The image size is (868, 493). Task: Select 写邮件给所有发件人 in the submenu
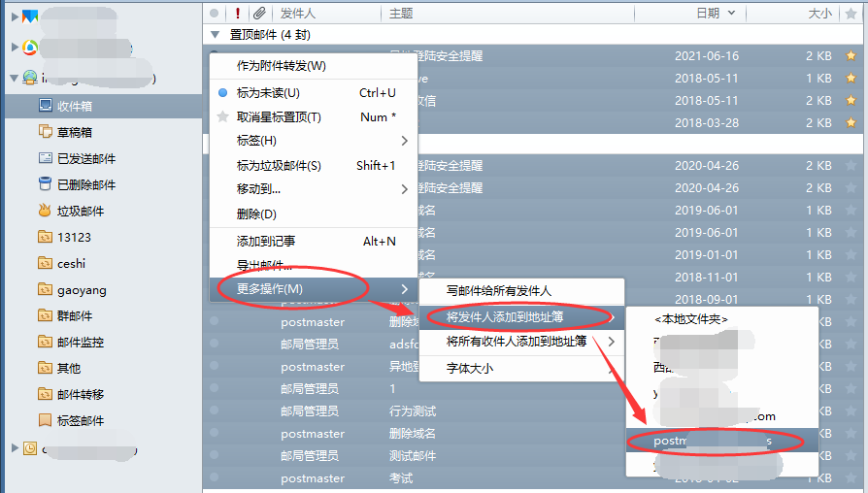pyautogui.click(x=498, y=290)
